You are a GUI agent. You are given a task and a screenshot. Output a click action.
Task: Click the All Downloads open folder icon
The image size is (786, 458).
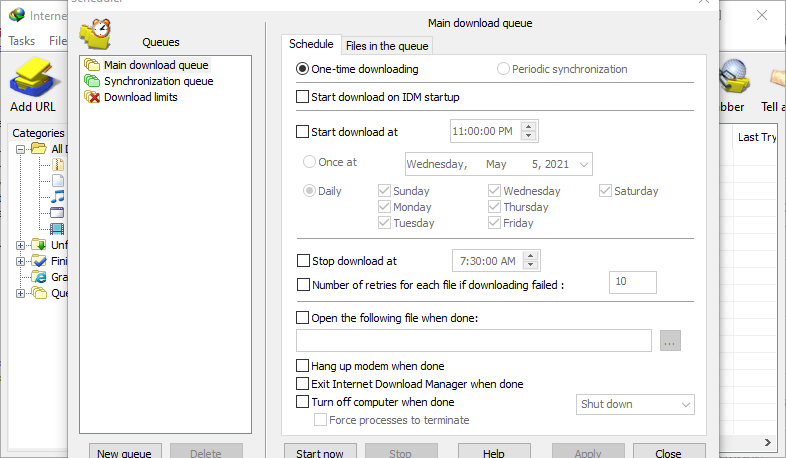coord(39,148)
